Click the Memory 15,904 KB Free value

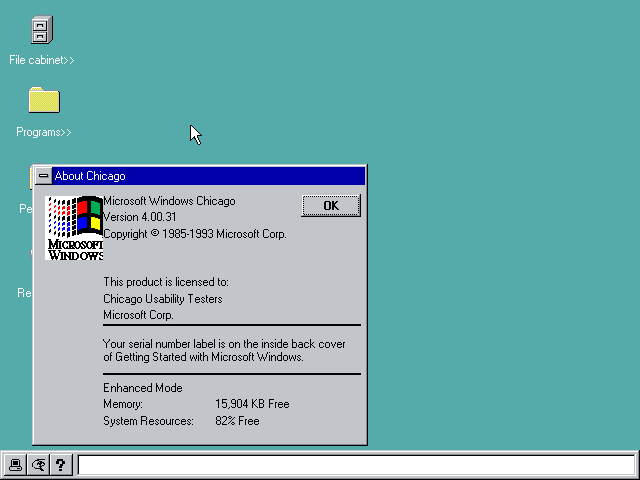click(x=252, y=404)
